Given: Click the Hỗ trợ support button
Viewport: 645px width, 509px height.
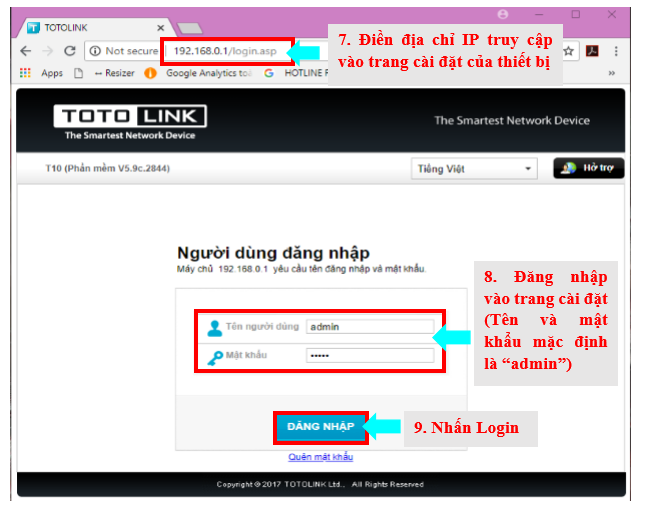Looking at the screenshot, I should tap(589, 168).
